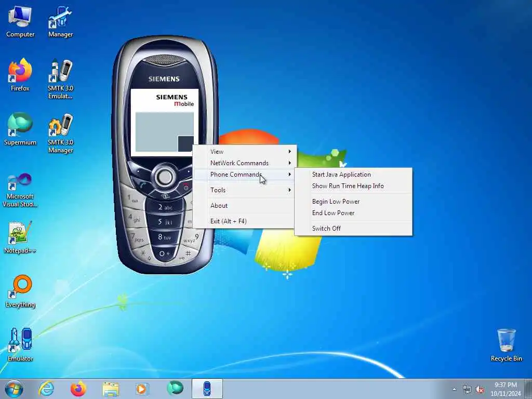Viewport: 532px width, 399px height.
Task: Open the SMTK 3.0 Manager desktop shortcut
Action: [x=60, y=134]
